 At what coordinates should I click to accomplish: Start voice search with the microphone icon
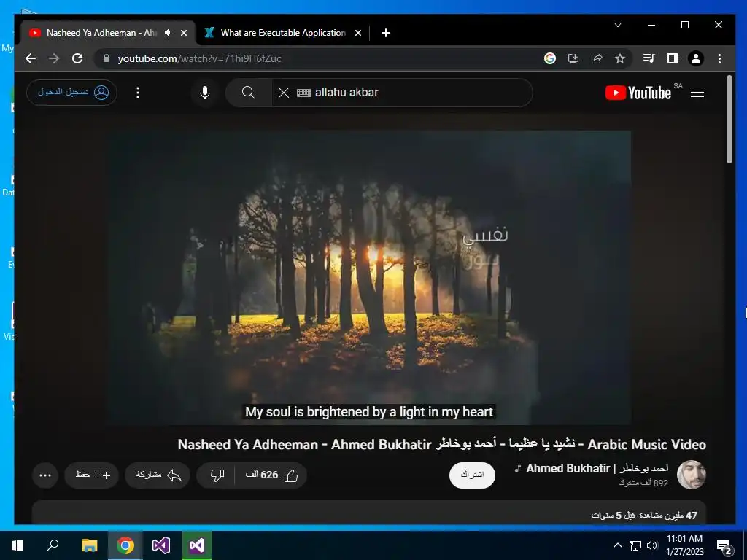coord(205,93)
